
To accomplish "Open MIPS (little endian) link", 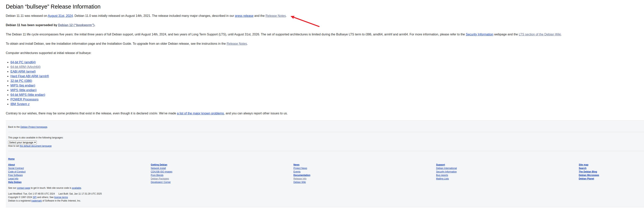I will [24, 90].
